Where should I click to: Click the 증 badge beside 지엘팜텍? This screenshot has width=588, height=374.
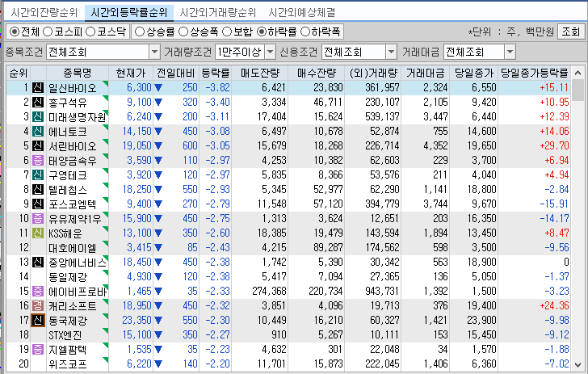coord(37,350)
